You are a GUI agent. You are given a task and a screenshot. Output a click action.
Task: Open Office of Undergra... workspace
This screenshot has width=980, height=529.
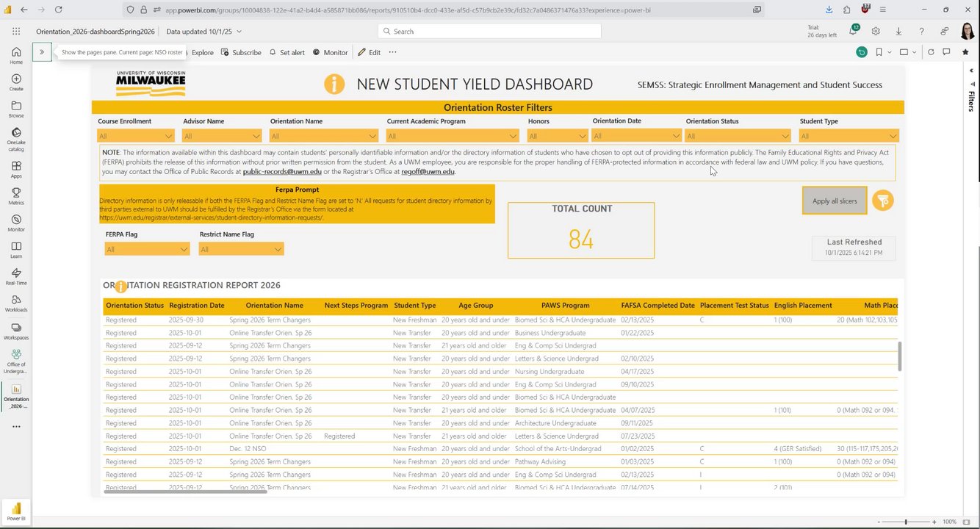pos(16,361)
